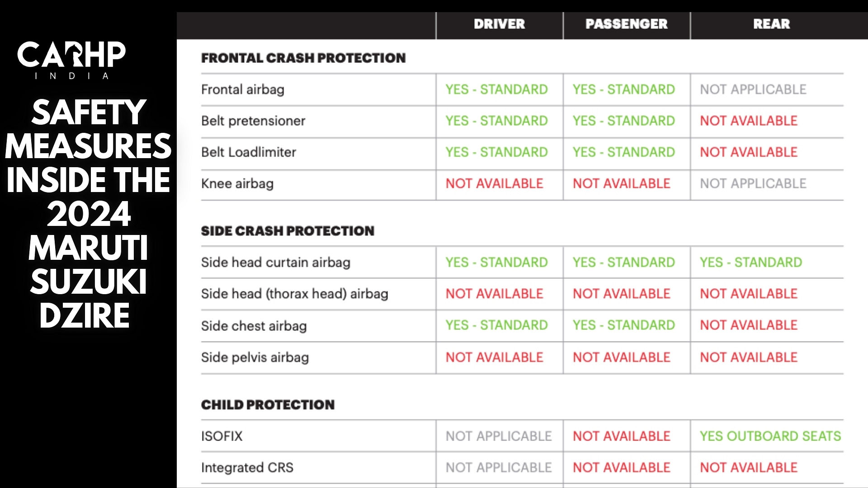The image size is (868, 488).
Task: Click the Side Crash Protection heading
Action: pyautogui.click(x=288, y=231)
